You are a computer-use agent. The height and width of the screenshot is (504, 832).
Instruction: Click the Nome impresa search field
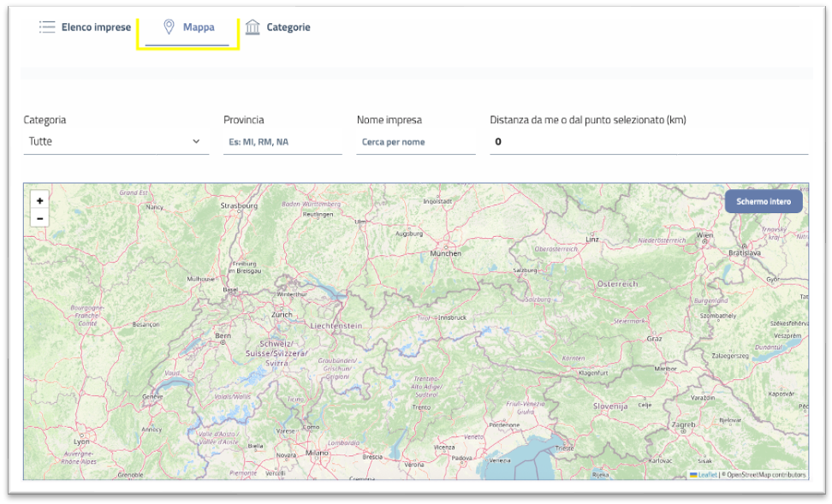[415, 142]
